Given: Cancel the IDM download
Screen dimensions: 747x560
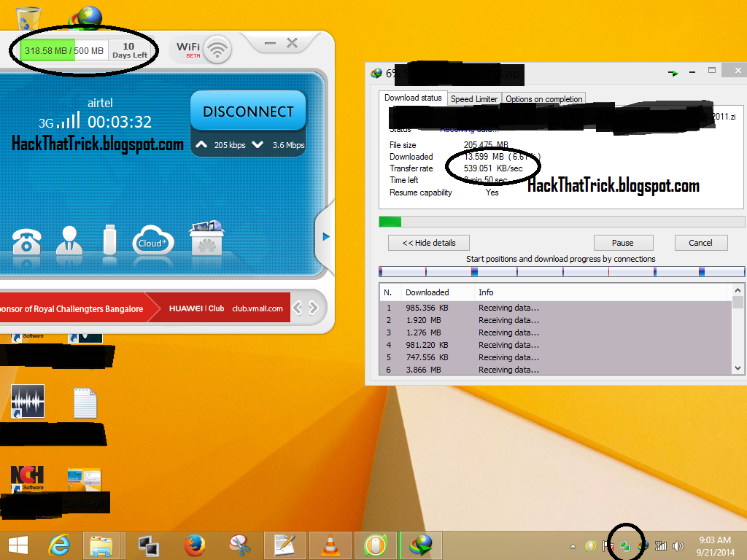Looking at the screenshot, I should (700, 243).
